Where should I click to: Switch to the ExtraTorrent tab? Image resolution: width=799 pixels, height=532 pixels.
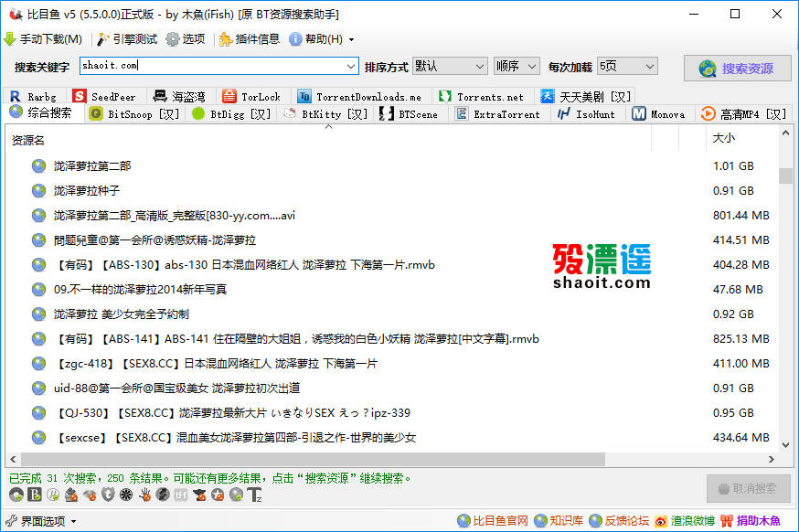(x=498, y=114)
